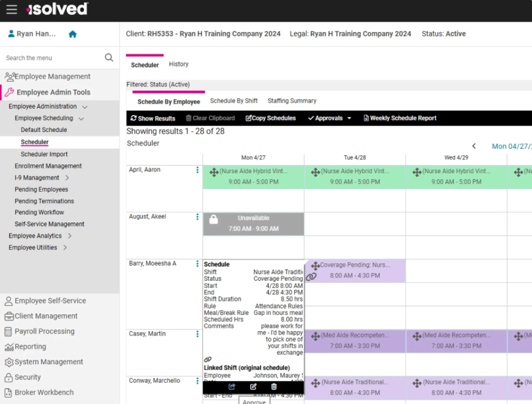The image size is (532, 404).
Task: Click Scheduler link in sidebar
Action: pyautogui.click(x=35, y=142)
